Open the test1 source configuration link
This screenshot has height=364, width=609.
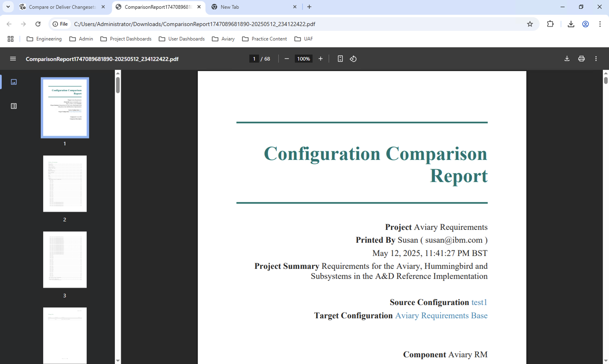(479, 302)
